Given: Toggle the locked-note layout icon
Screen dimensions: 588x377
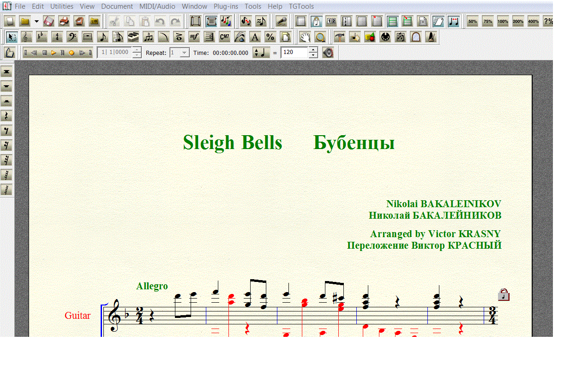Looking at the screenshot, I should click(x=316, y=21).
